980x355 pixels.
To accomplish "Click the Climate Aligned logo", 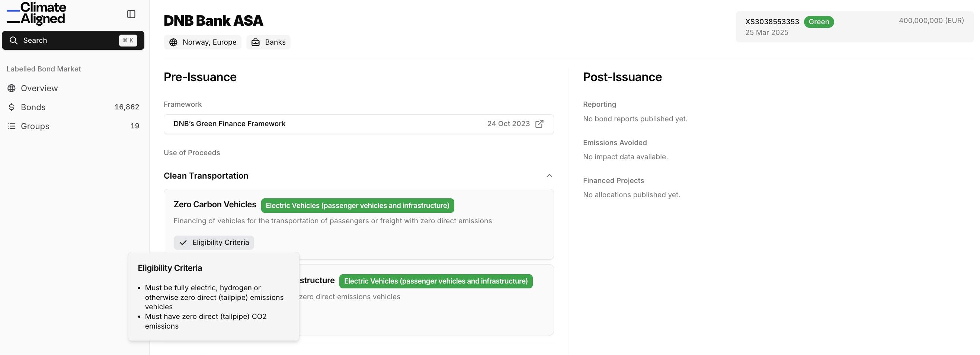I will point(36,13).
